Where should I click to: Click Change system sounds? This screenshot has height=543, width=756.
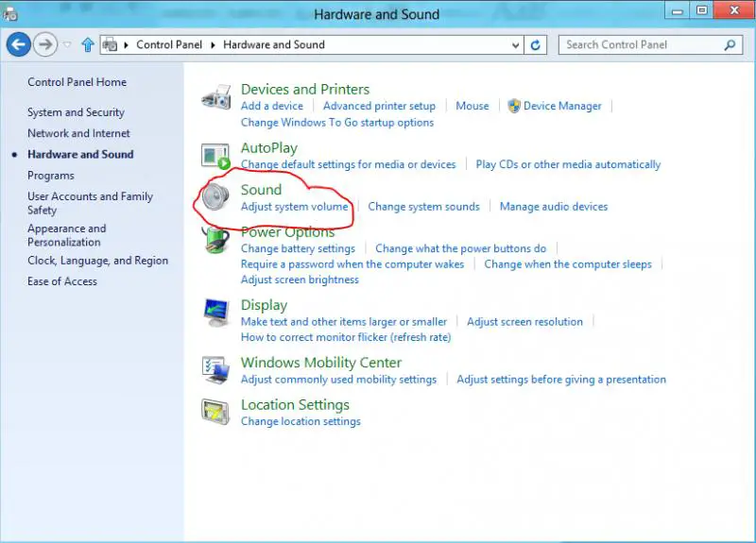423,207
